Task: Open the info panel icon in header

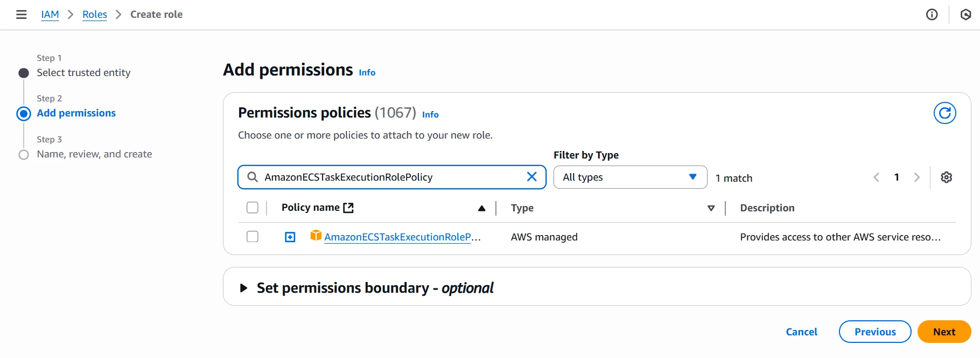Action: pos(932,15)
